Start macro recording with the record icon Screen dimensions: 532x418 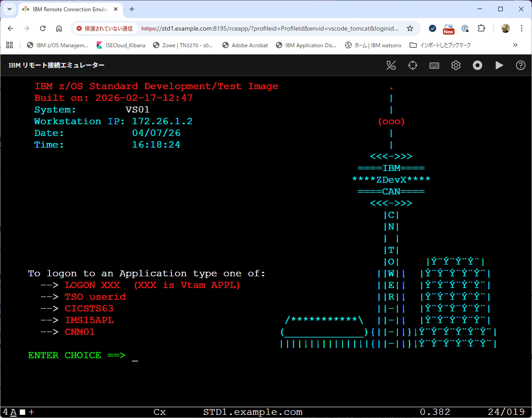(x=478, y=65)
